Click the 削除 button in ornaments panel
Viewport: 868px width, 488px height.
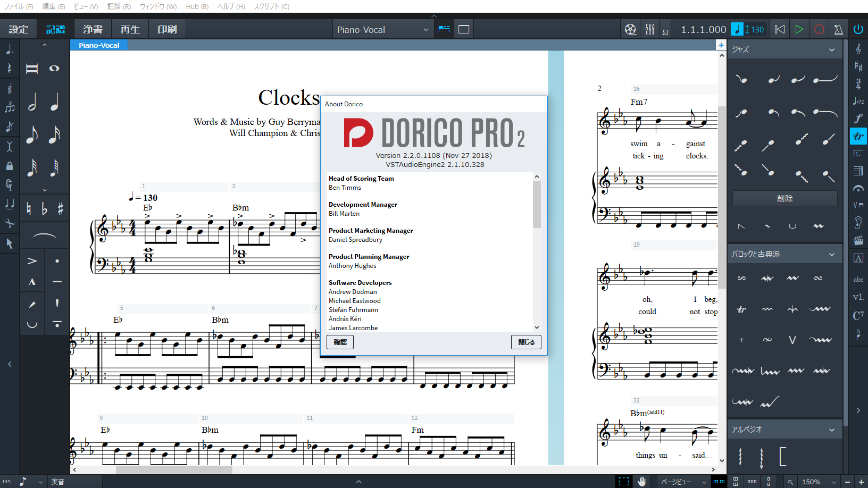point(784,198)
